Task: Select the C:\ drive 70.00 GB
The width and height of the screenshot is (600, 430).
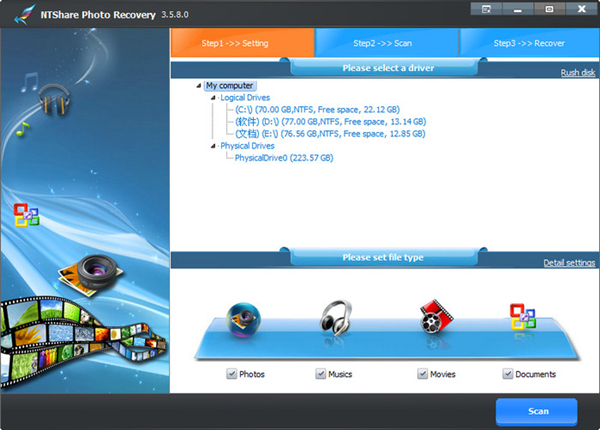Action: click(317, 110)
